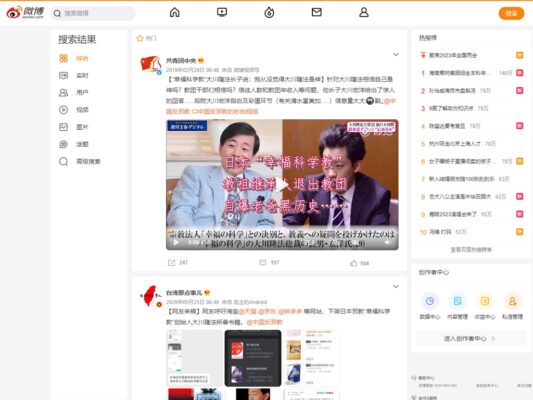Open hot search item ranked 4

pos(447,126)
